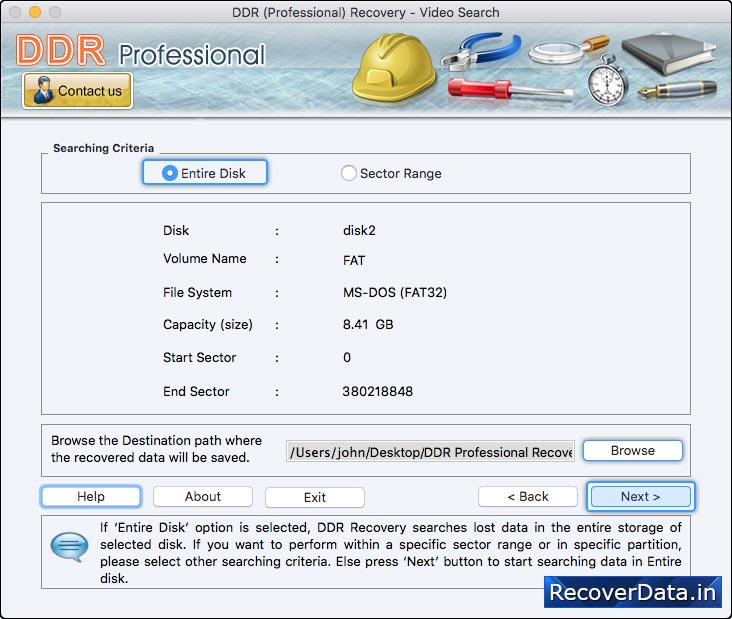Open the Help button

91,496
